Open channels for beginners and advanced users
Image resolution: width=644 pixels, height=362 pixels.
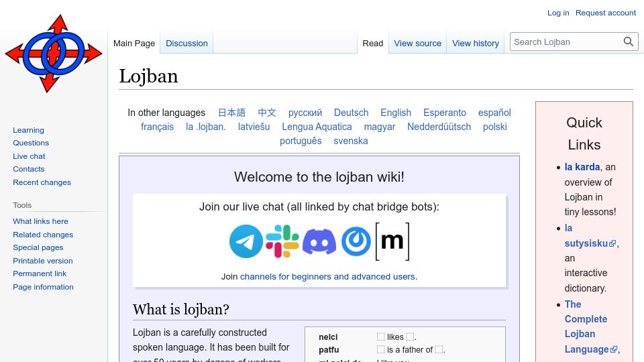[327, 277]
